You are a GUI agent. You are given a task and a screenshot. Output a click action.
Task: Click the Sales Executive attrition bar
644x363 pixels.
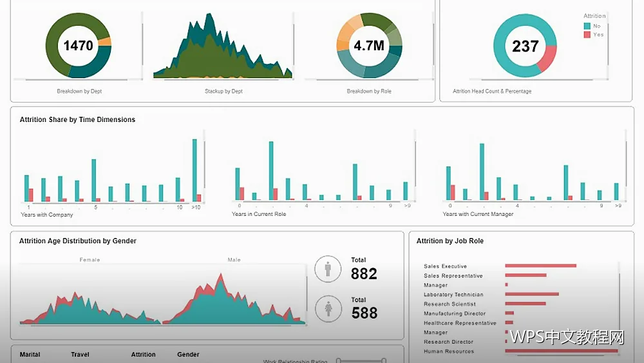tap(540, 266)
